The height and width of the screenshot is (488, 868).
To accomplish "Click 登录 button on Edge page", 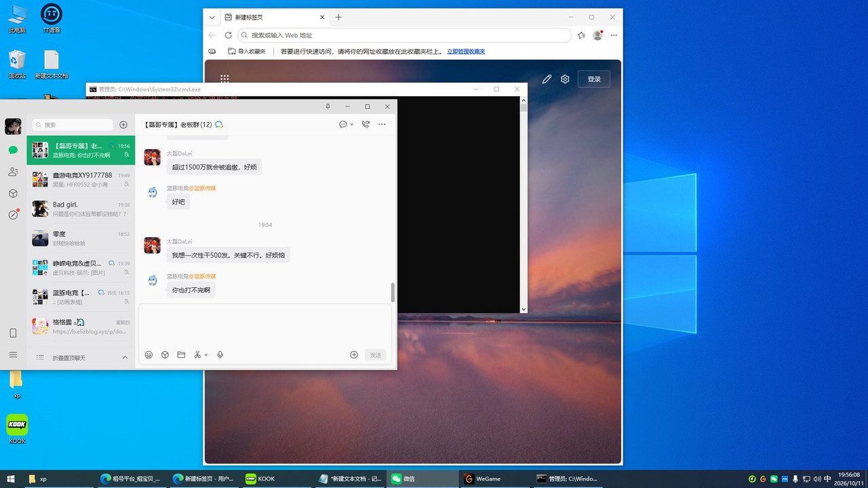I will [594, 79].
